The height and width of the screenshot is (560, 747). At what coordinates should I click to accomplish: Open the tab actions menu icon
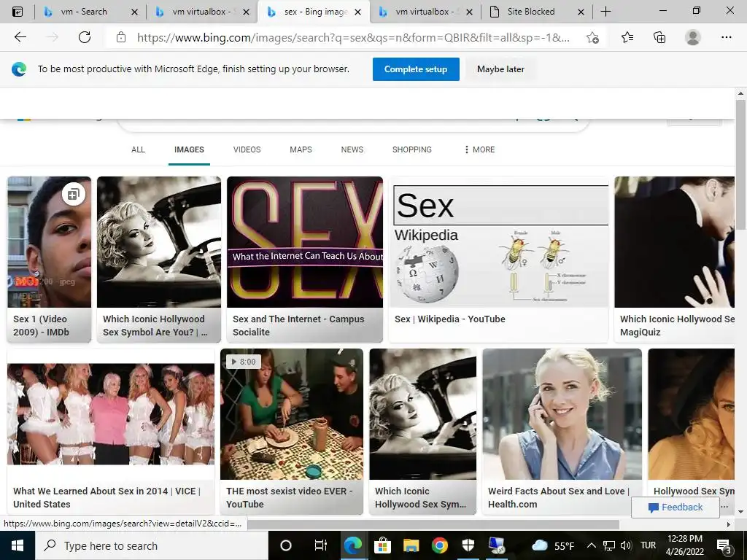point(18,12)
